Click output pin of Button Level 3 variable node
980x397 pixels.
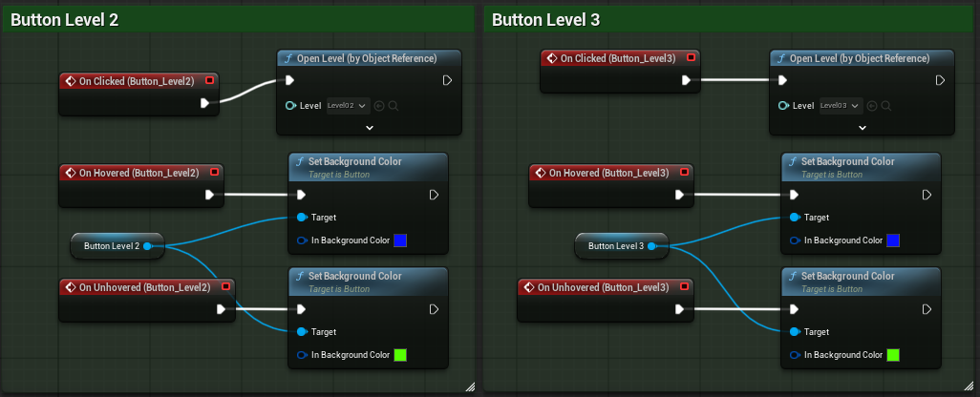[x=651, y=246]
